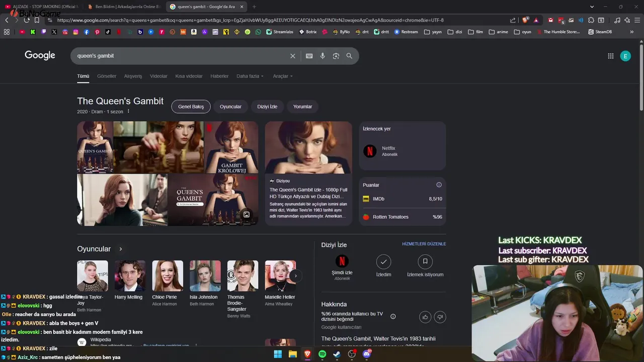Open the yayın bookmarks folder
This screenshot has width=644, height=362.
433,32
